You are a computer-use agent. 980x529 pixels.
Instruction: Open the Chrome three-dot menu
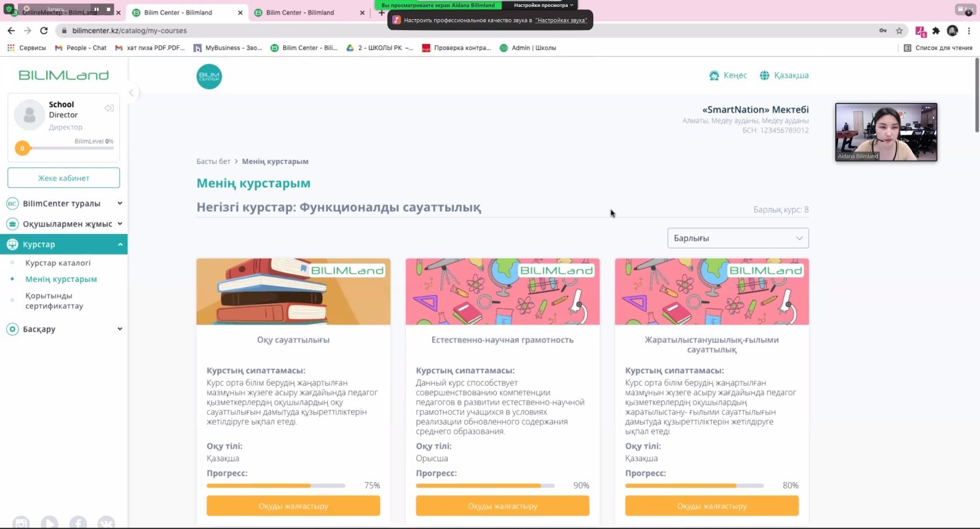[969, 31]
